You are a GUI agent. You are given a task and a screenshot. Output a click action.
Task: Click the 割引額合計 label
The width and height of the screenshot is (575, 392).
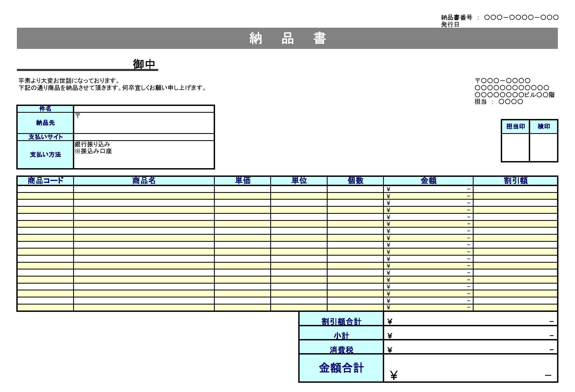coord(341,322)
